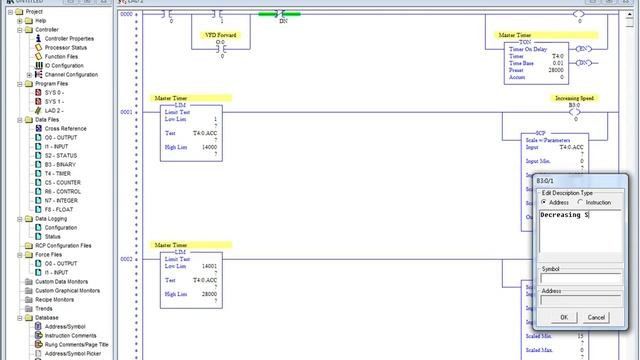Open B3 - BINARY data file icon
This screenshot has height=360, width=640.
38,164
